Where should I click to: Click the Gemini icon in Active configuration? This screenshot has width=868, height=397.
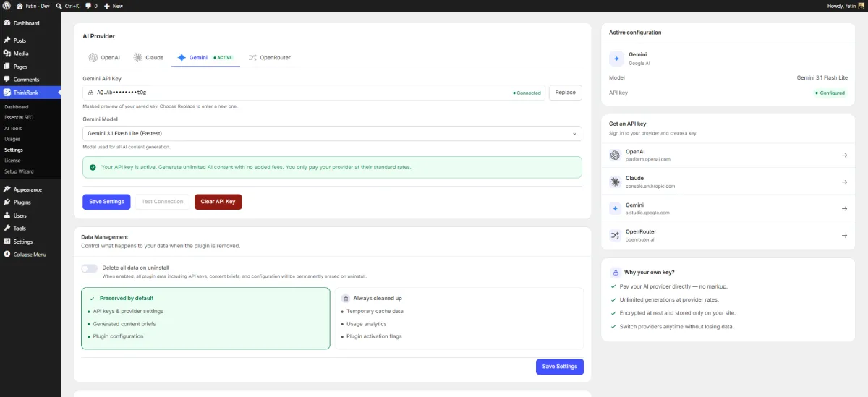tap(616, 59)
